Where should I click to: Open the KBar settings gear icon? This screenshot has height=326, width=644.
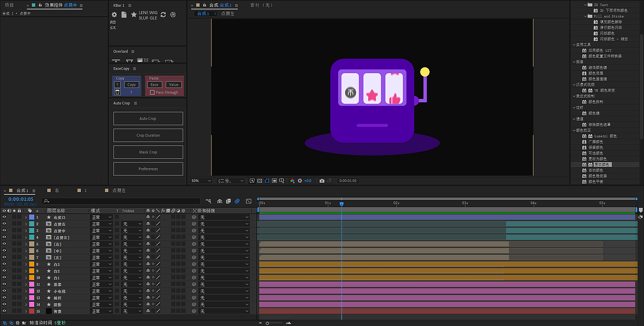click(114, 15)
